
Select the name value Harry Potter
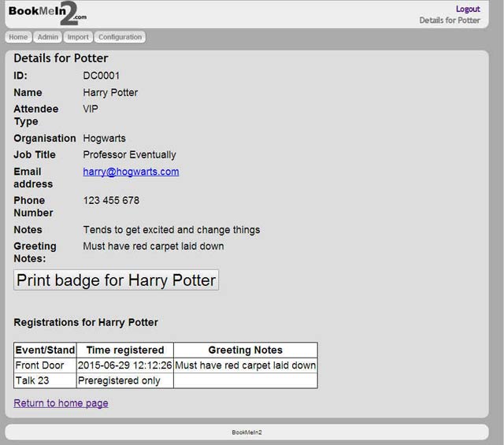110,93
